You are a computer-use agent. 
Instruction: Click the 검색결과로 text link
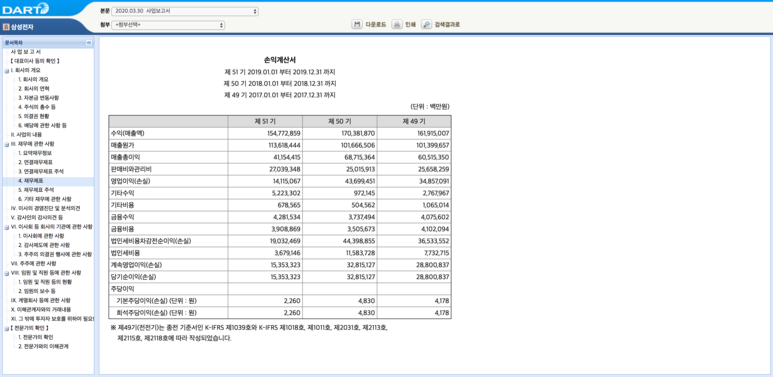447,25
